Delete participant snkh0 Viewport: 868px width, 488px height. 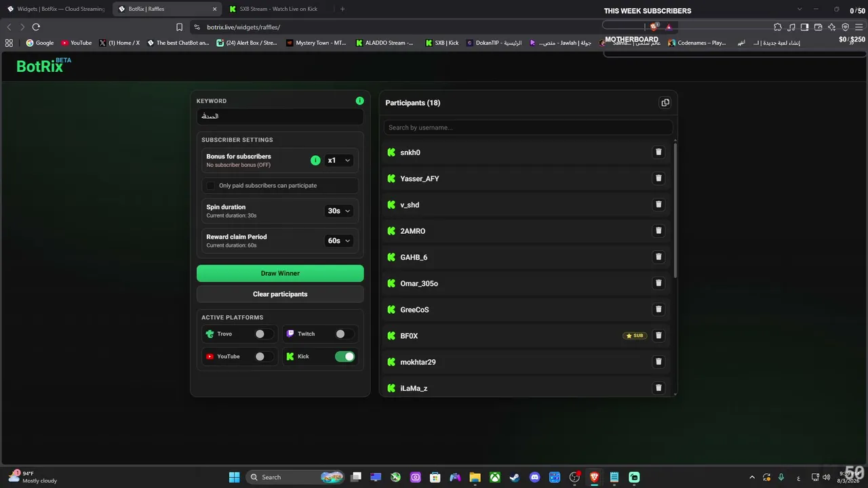click(x=658, y=152)
